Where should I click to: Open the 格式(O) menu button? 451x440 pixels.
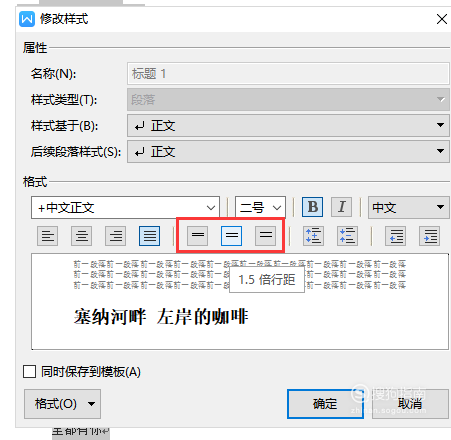[62, 404]
